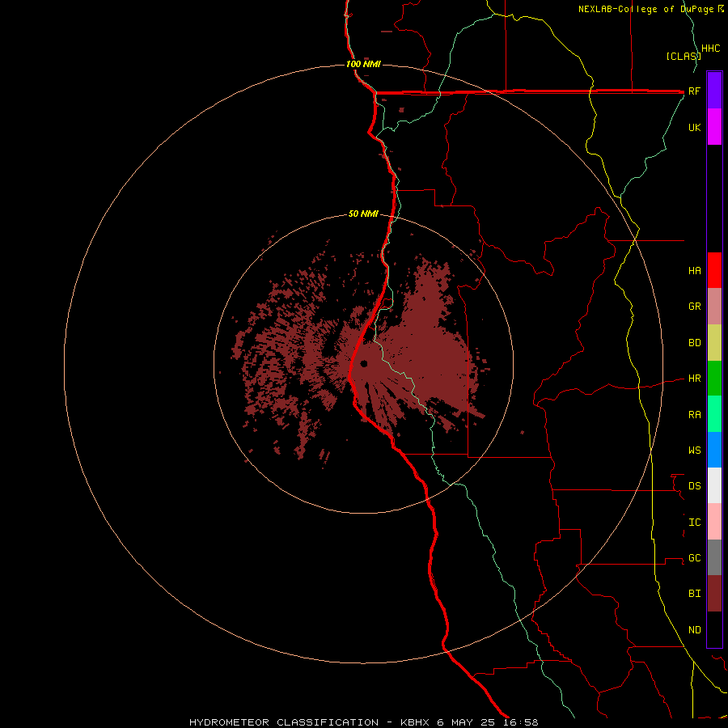Image resolution: width=728 pixels, height=728 pixels.
Task: Click the GC legend label text
Action: (x=694, y=557)
